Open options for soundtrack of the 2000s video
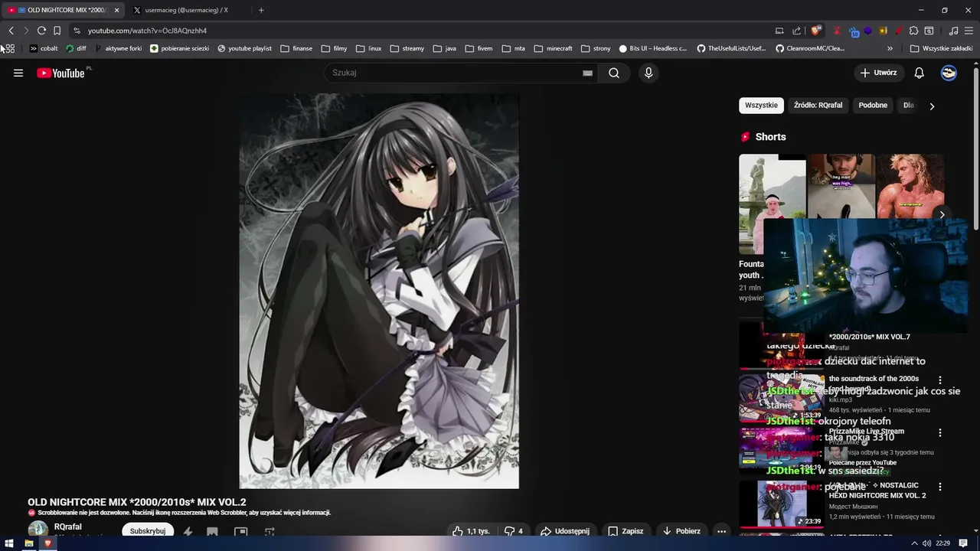Screen dimensions: 980x551 click(x=940, y=380)
